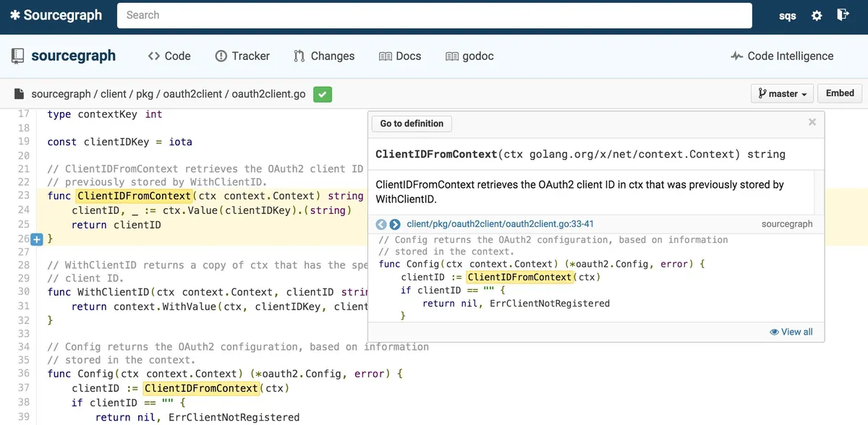Navigate to client in breadcrumb
This screenshot has width=868, height=425.
114,94
